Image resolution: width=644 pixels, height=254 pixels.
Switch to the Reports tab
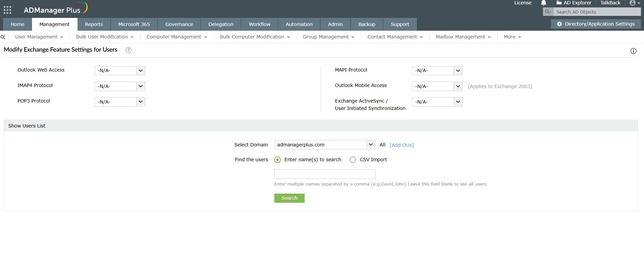coord(94,24)
